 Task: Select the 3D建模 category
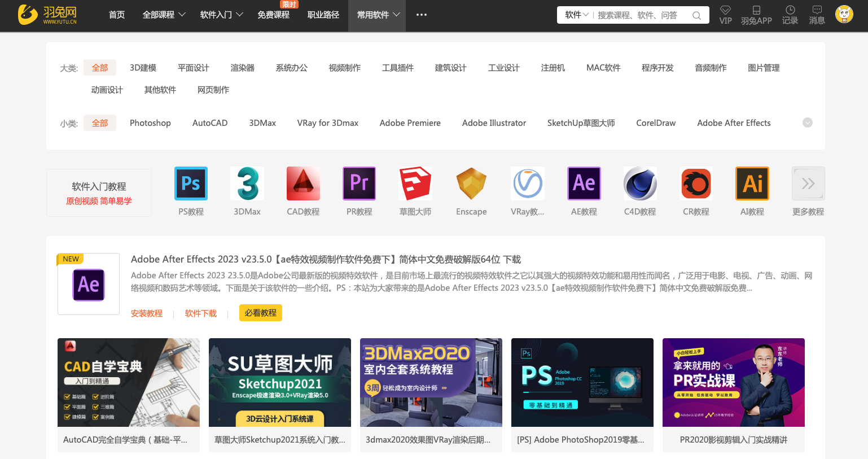(143, 68)
